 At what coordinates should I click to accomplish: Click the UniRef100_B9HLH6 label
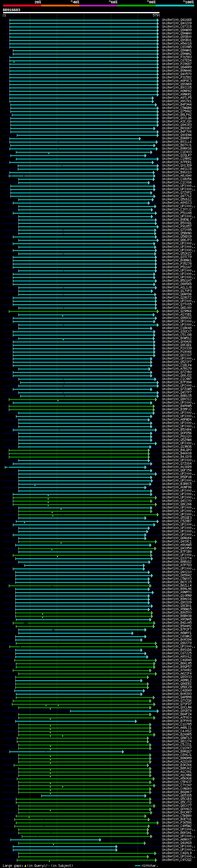click(177, 589)
